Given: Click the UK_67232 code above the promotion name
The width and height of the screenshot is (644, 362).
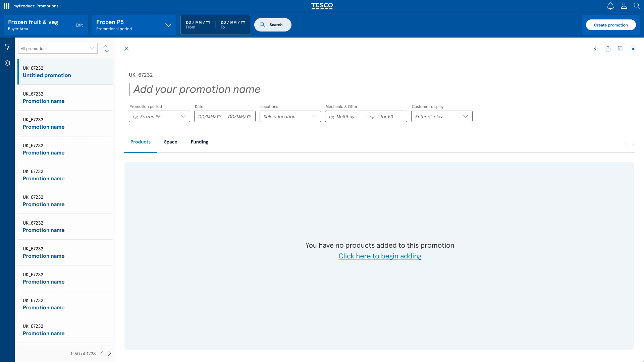Looking at the screenshot, I should [141, 75].
